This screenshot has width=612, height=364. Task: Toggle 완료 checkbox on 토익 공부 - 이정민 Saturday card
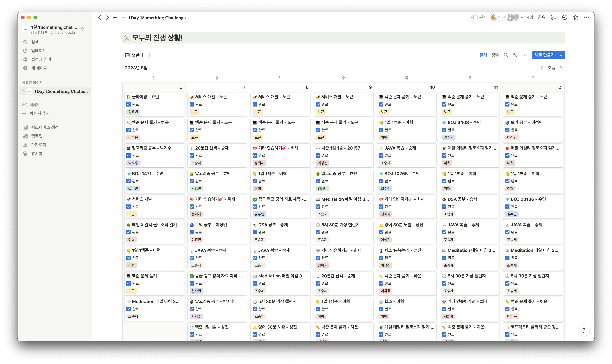point(507,130)
